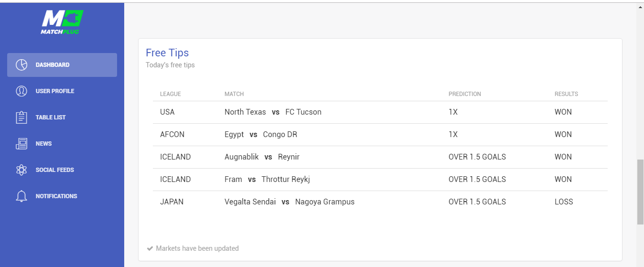This screenshot has height=267, width=644.
Task: Click the Notifications bell icon
Action: (x=21, y=196)
